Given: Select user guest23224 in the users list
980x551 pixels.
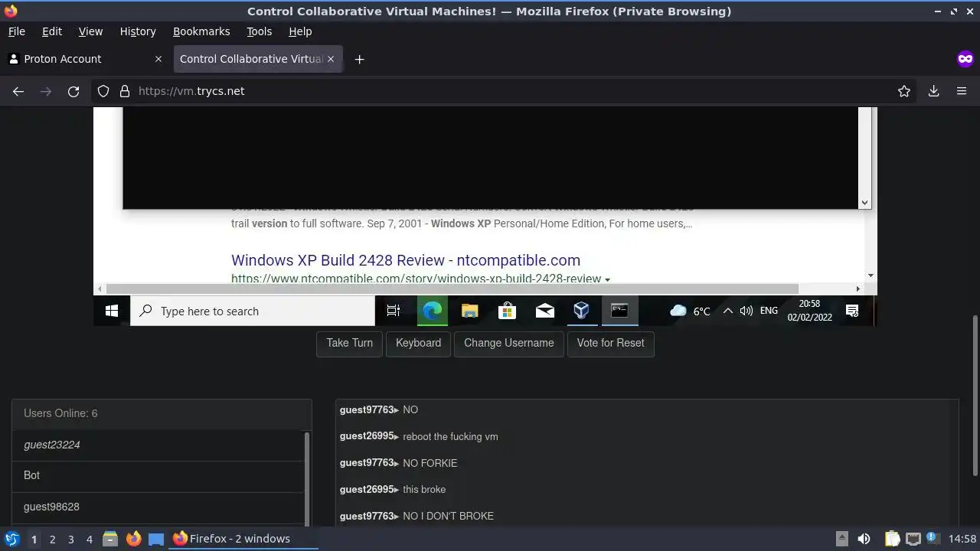Looking at the screenshot, I should coord(158,445).
